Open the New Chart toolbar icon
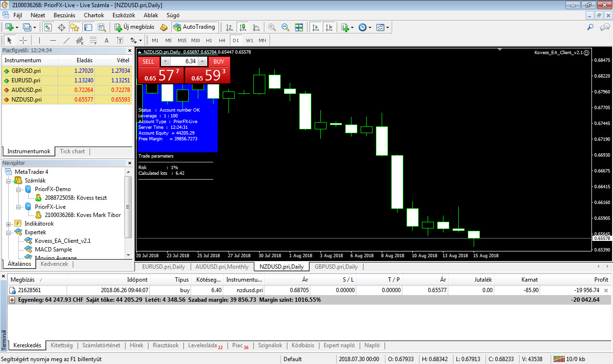Viewport: 613px width, 364px height. (9, 27)
